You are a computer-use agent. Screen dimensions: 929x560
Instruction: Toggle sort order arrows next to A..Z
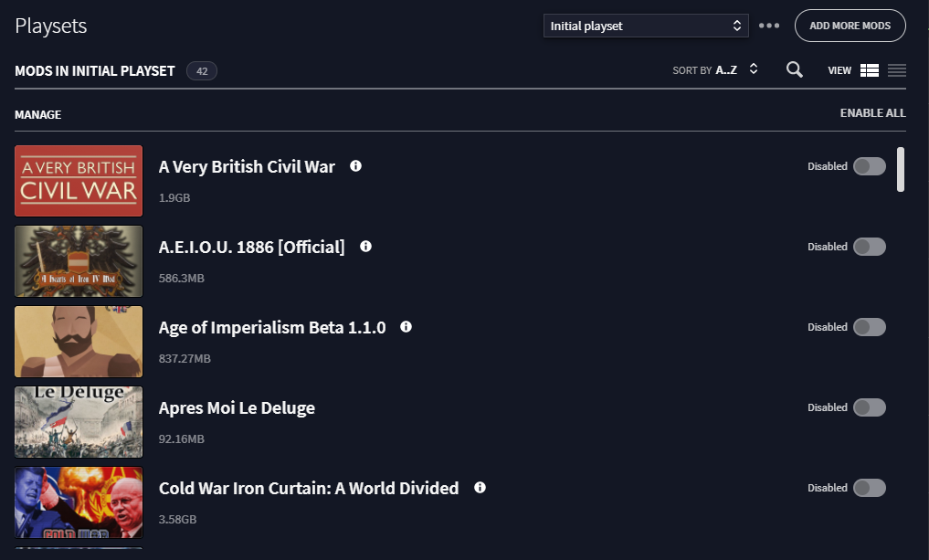point(754,69)
